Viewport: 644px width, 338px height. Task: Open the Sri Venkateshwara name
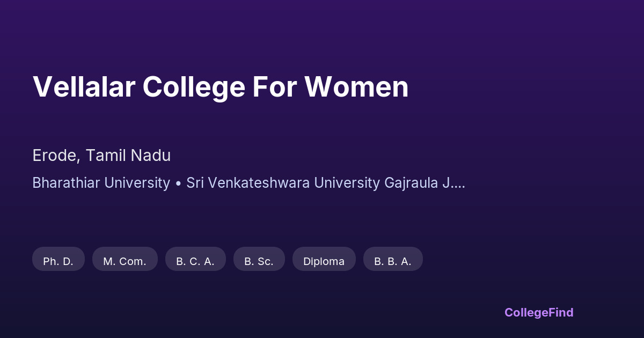click(248, 183)
